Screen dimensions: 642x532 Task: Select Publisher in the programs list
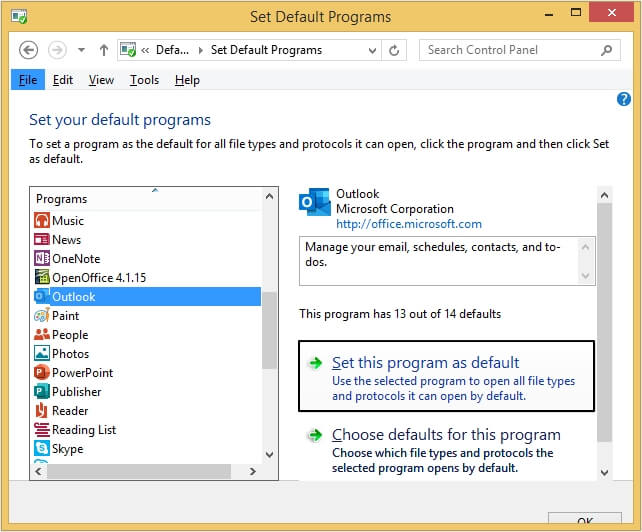pos(147,392)
